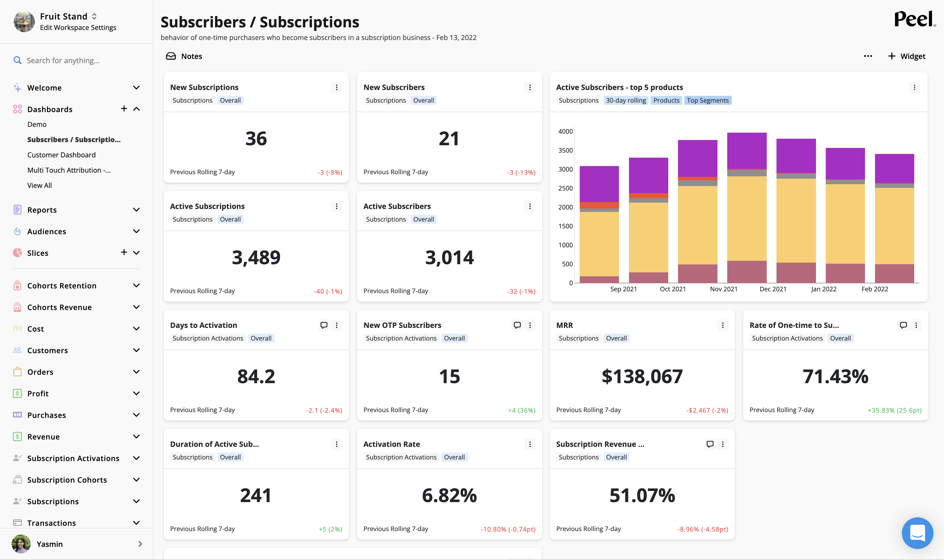This screenshot has height=560, width=944.
Task: Open the Notes inbox icon
Action: pyautogui.click(x=171, y=56)
